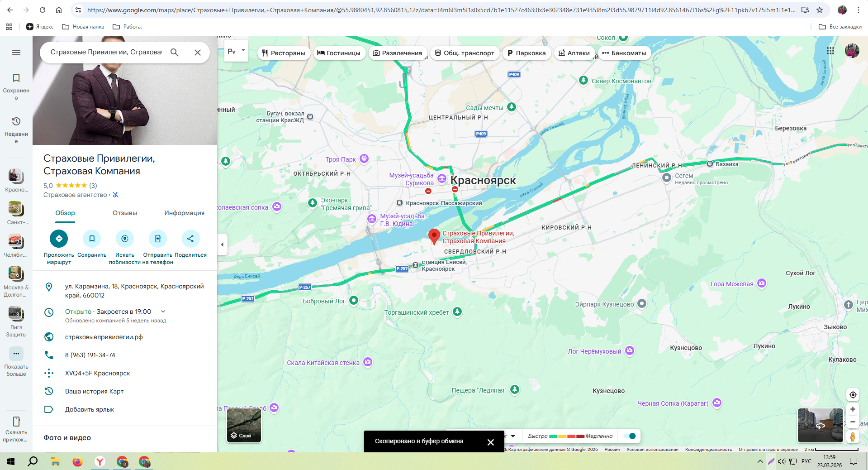Click the show my location button
868x470 pixels.
click(853, 395)
